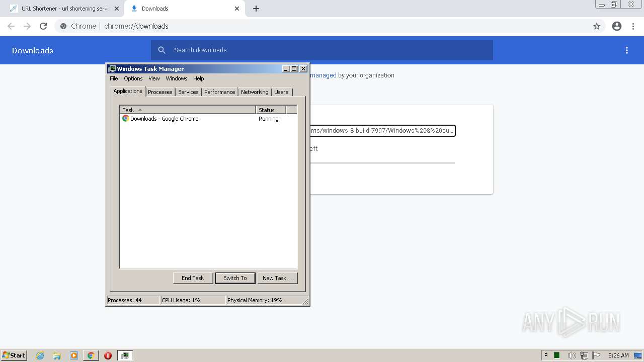Image resolution: width=644 pixels, height=362 pixels.
Task: Reload the Downloads page
Action: [43, 26]
